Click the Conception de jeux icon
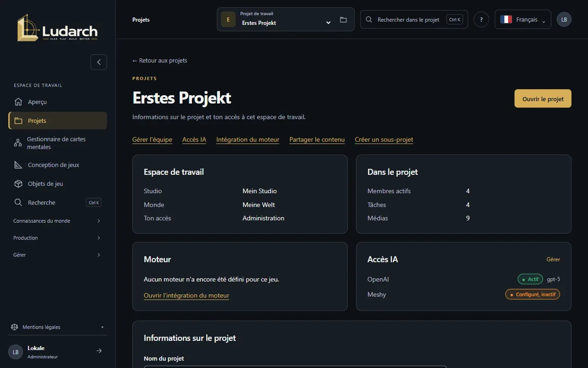Screen dimensions: 588x368 [18, 165]
